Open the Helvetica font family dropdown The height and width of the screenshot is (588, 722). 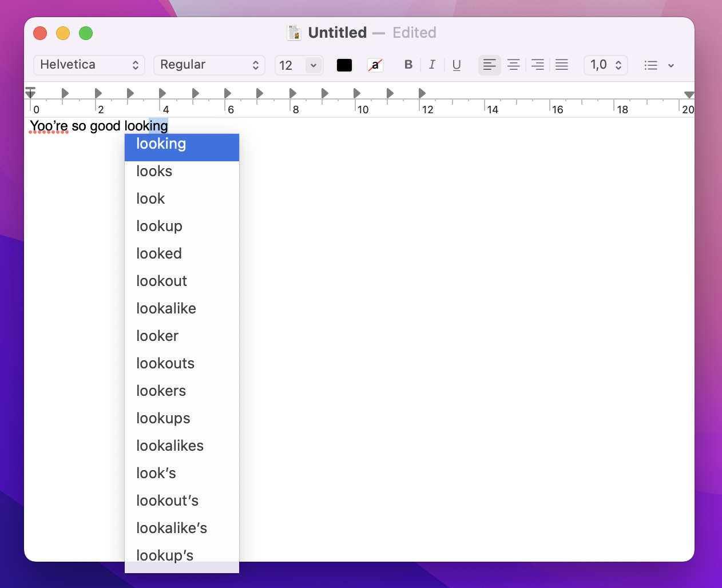(89, 65)
